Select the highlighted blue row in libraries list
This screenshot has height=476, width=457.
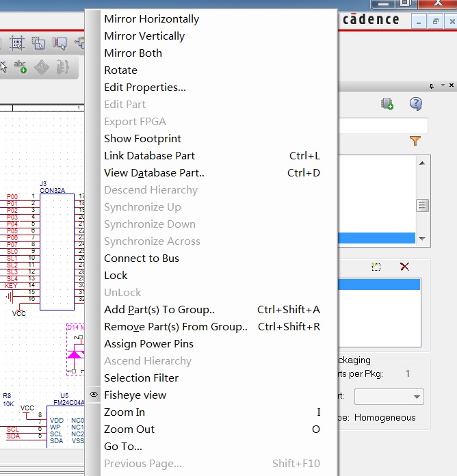pyautogui.click(x=378, y=285)
